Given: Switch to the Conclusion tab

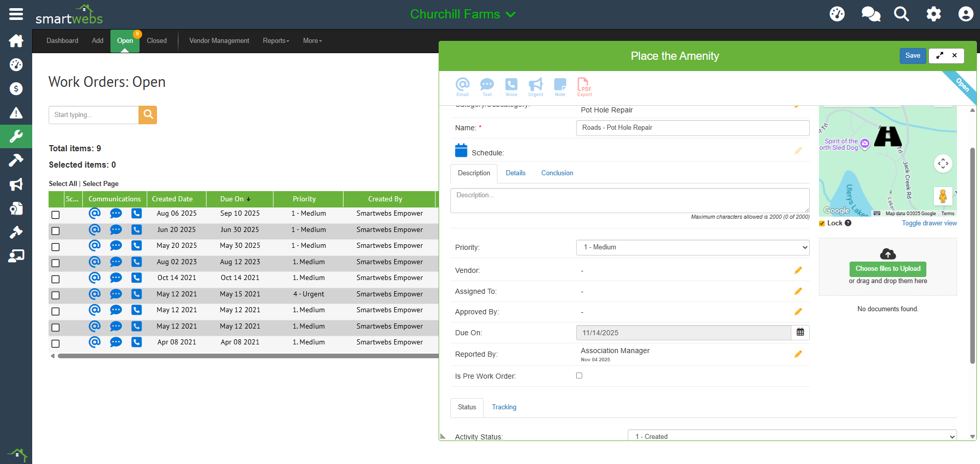Looking at the screenshot, I should pos(557,173).
